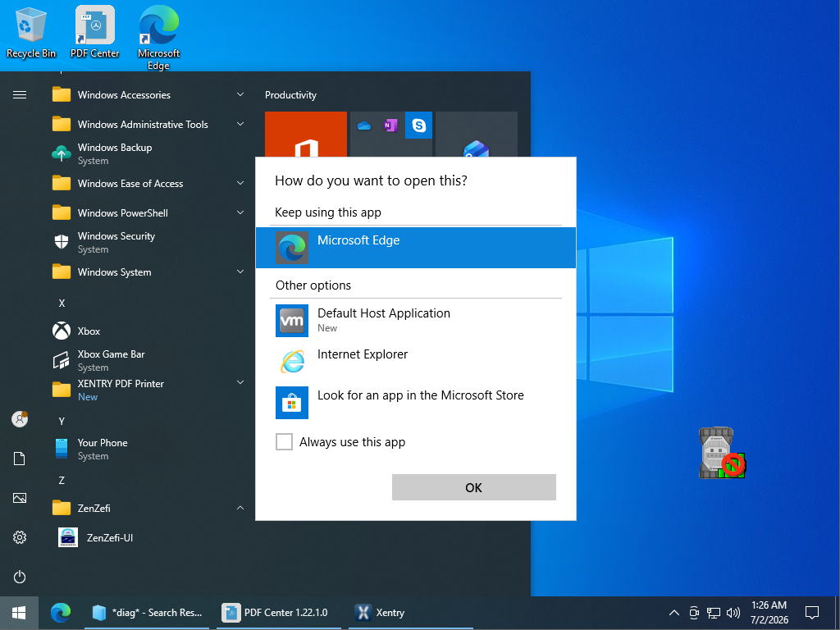The image size is (840, 630).
Task: Open the Start menu hamburger icon
Action: coord(20,95)
